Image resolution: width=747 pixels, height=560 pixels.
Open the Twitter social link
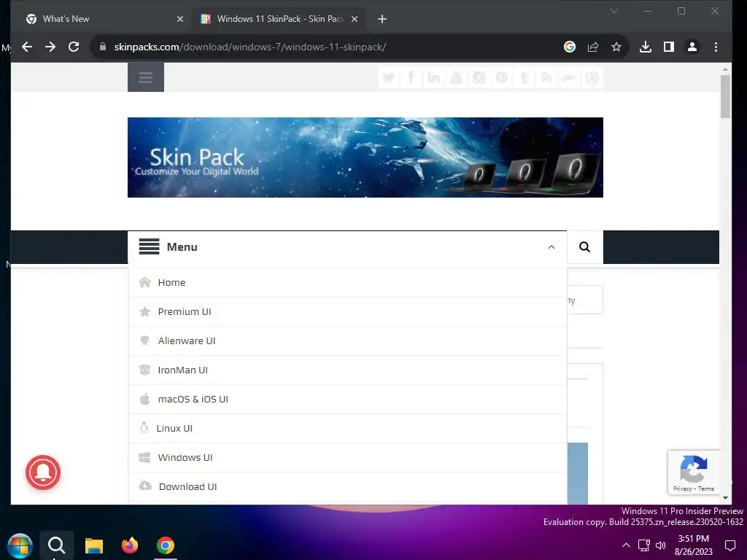pyautogui.click(x=388, y=77)
